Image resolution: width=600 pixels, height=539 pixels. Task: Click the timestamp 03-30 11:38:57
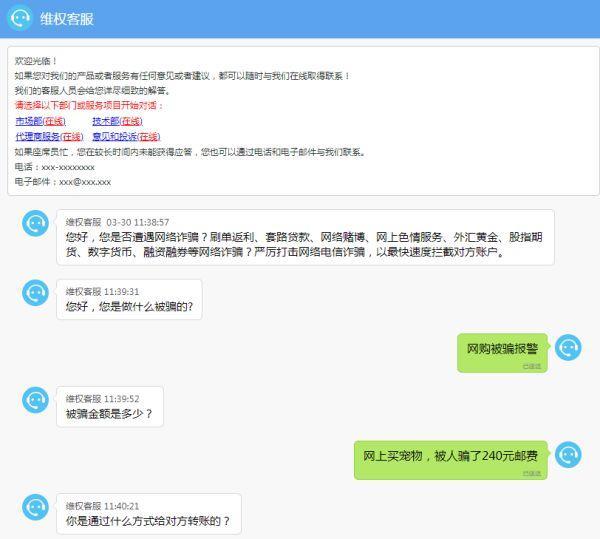tap(138, 222)
